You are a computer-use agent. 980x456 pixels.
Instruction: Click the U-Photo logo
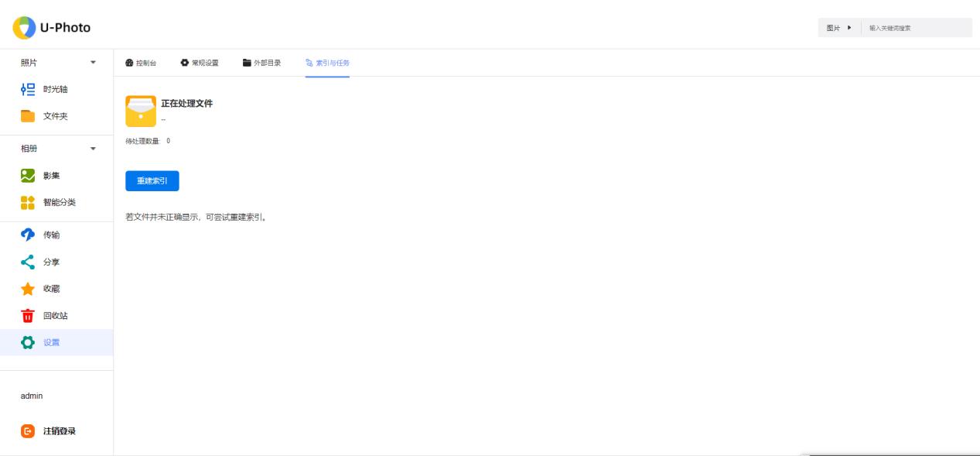52,28
